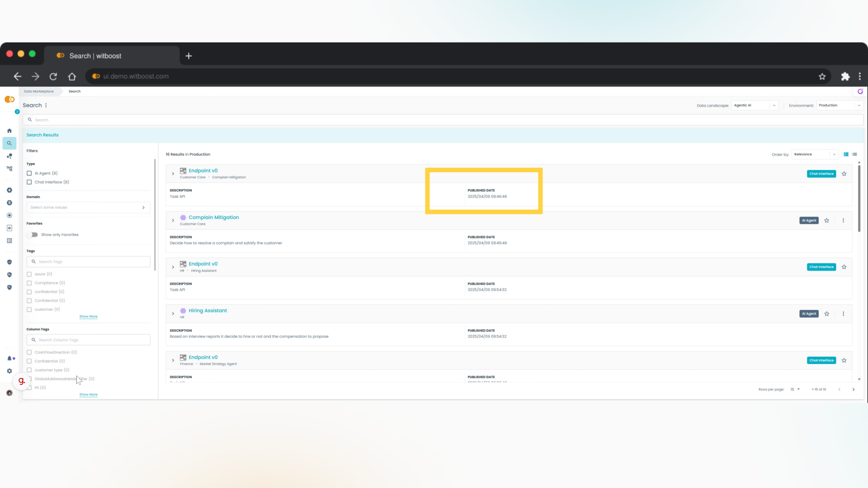Viewport: 868px width, 488px height.
Task: Open the browser three-dot menu
Action: click(859, 76)
